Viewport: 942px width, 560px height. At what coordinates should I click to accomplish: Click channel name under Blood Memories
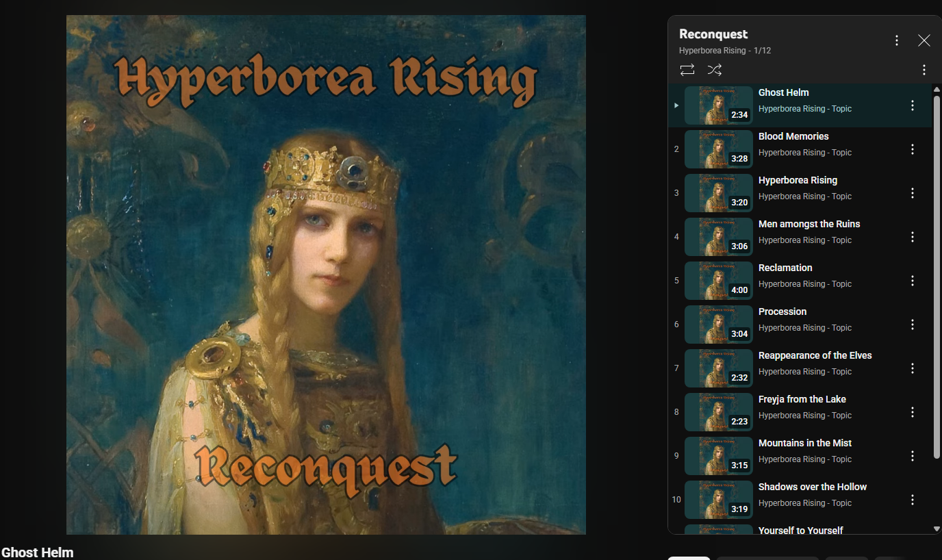click(805, 153)
